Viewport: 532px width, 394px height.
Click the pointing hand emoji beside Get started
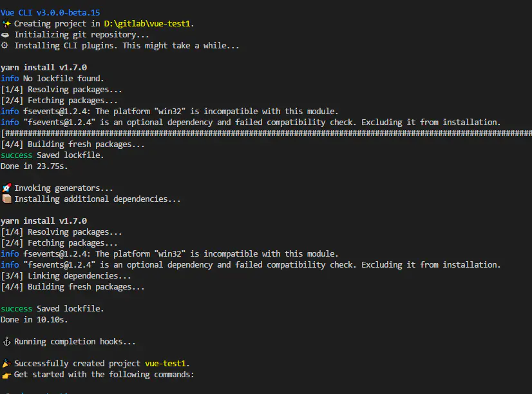click(6, 375)
